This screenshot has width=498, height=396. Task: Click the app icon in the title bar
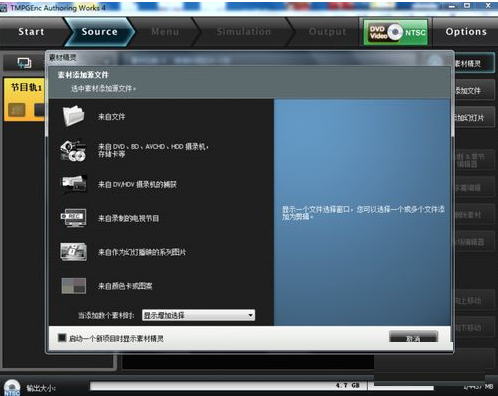click(x=3, y=8)
